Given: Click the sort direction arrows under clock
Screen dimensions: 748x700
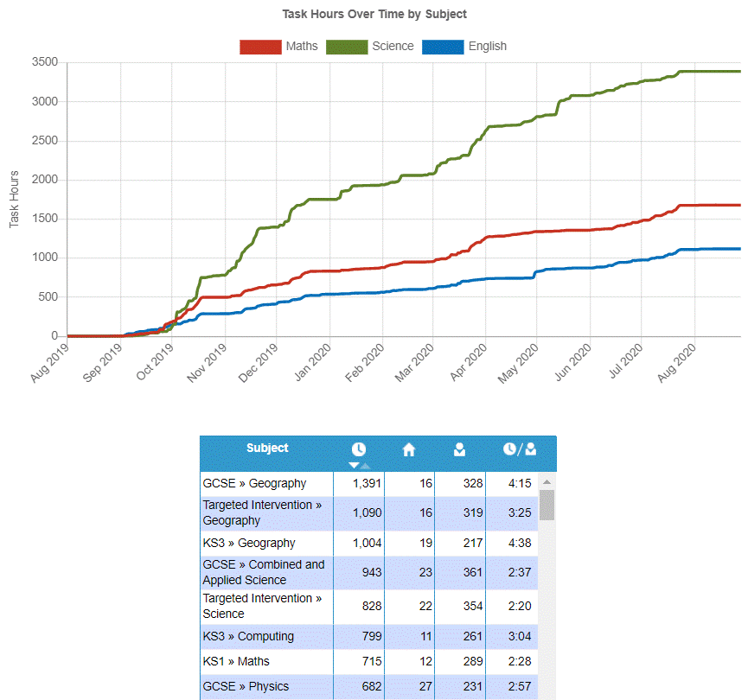Looking at the screenshot, I should pyautogui.click(x=358, y=466).
